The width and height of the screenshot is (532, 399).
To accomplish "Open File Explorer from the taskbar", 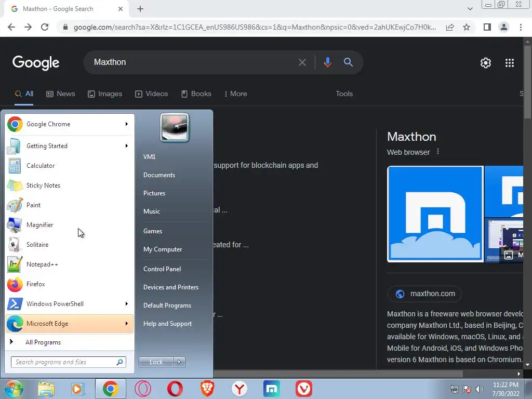I will click(46, 389).
